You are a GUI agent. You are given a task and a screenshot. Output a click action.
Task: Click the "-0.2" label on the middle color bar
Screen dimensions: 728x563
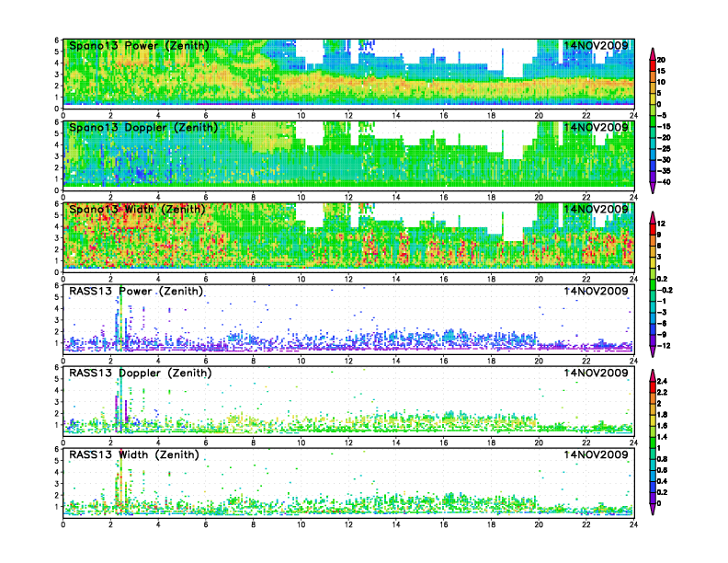click(665, 291)
